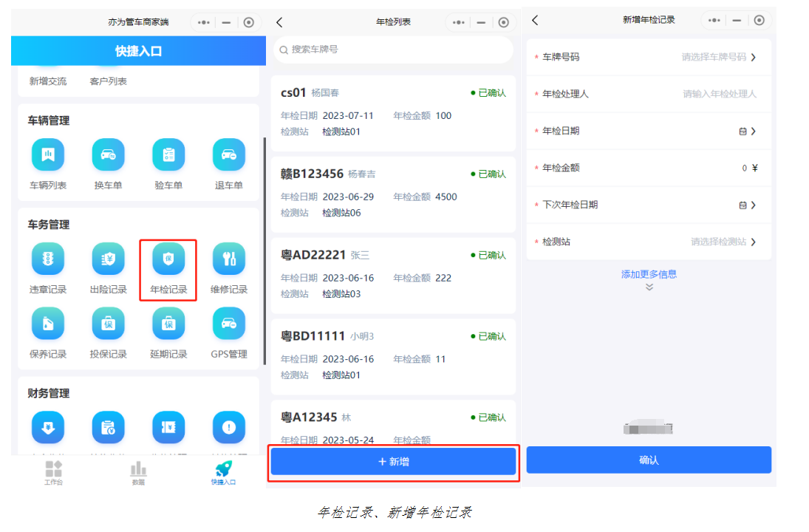The height and width of the screenshot is (532, 809).
Task: Select the 换车单 icon
Action: (x=108, y=155)
